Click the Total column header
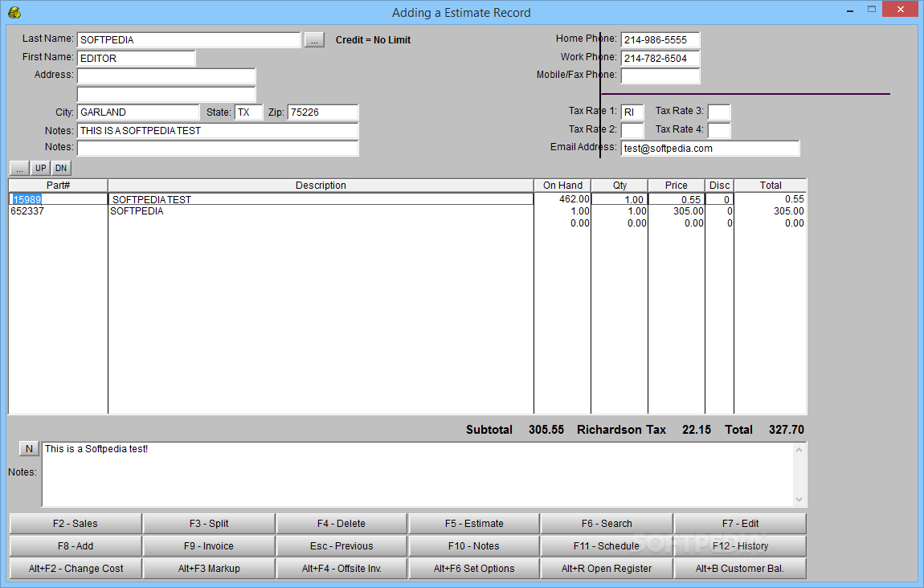924x588 pixels. pyautogui.click(x=771, y=186)
